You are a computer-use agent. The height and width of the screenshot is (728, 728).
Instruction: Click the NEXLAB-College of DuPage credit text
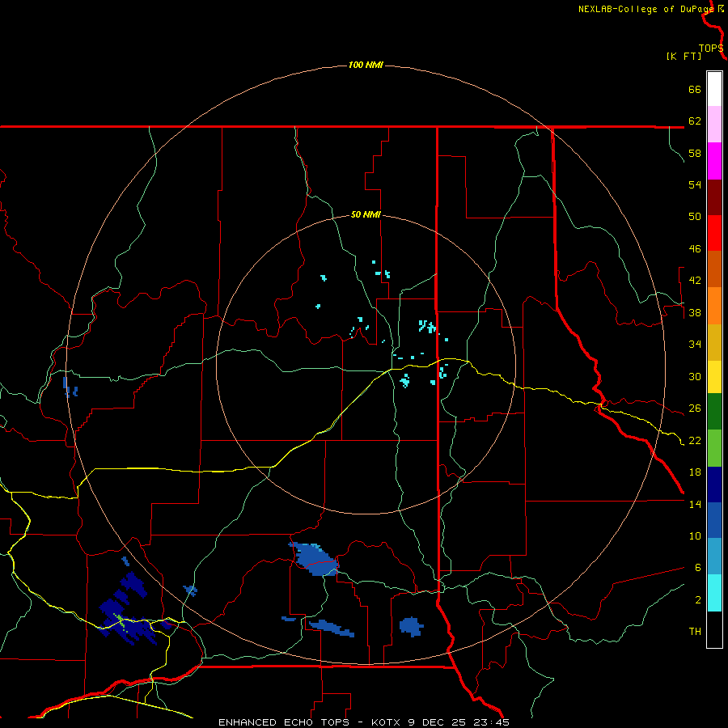coord(645,9)
